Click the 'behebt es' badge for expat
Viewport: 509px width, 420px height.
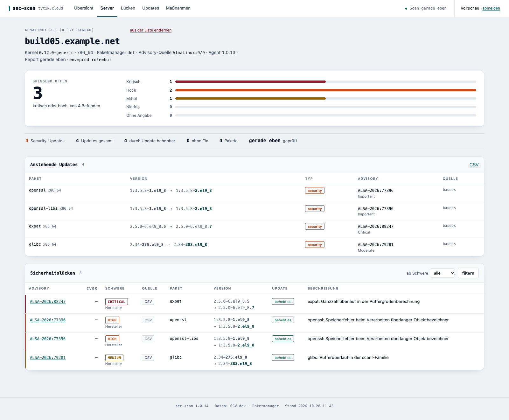click(283, 302)
